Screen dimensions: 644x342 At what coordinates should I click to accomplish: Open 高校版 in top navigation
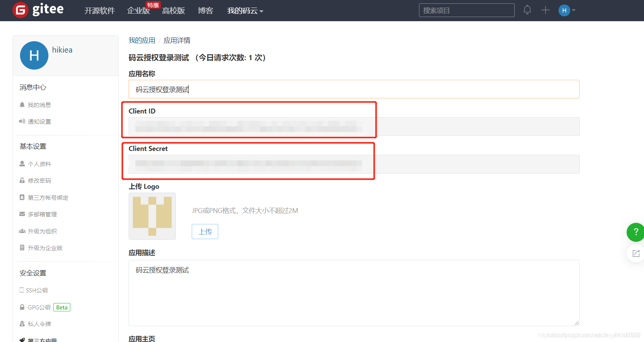(174, 11)
